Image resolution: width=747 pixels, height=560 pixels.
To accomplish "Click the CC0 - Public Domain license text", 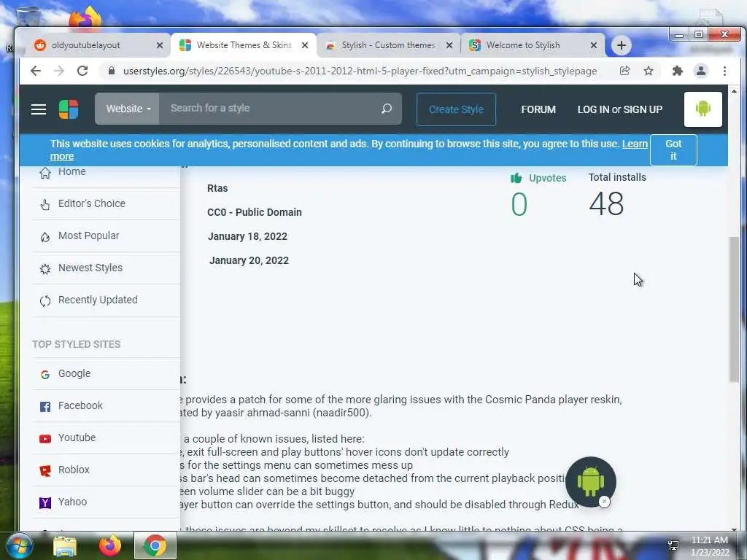I will pos(255,212).
